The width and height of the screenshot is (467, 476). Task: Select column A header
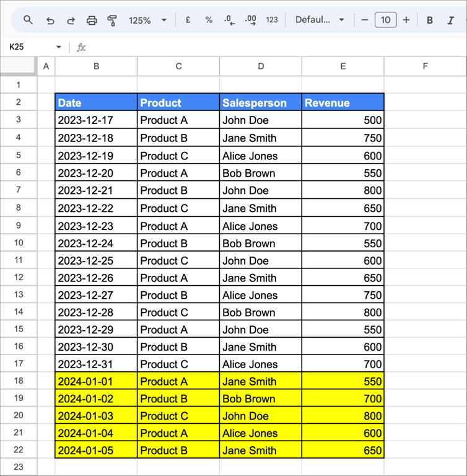[46, 66]
